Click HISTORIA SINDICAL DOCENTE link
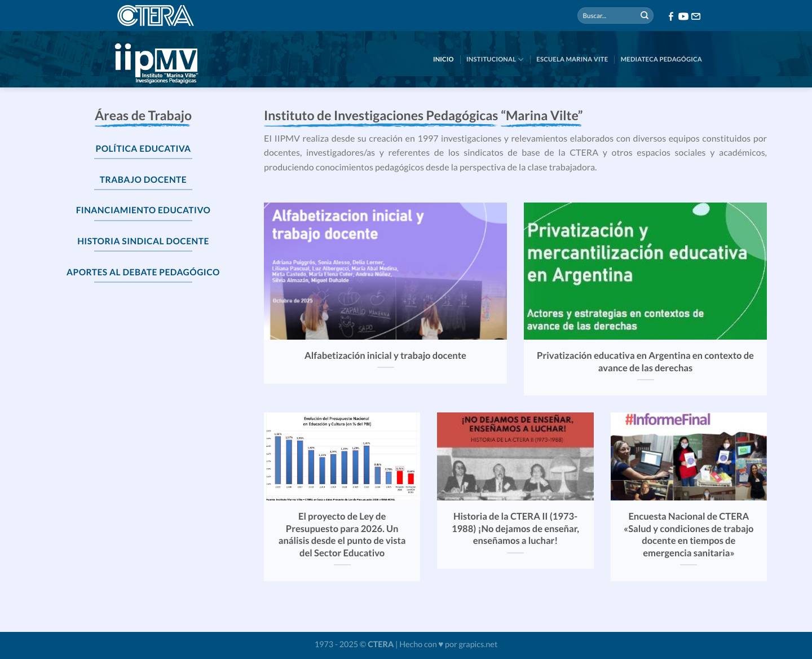812x659 pixels. point(143,241)
